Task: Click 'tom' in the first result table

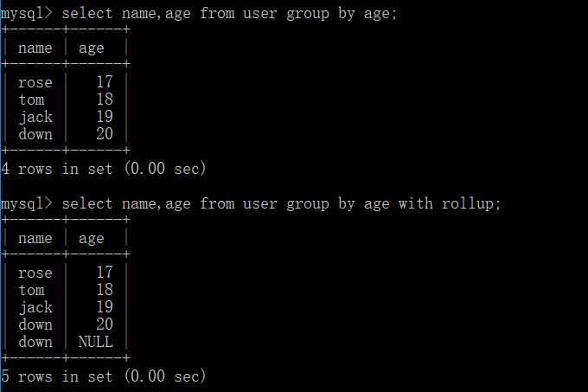Action: (32, 100)
